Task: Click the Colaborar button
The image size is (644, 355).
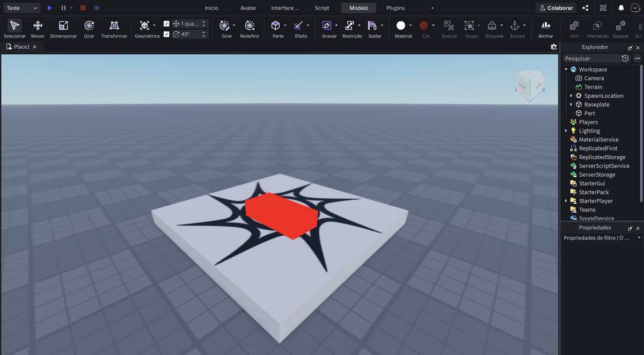Action: click(x=556, y=8)
